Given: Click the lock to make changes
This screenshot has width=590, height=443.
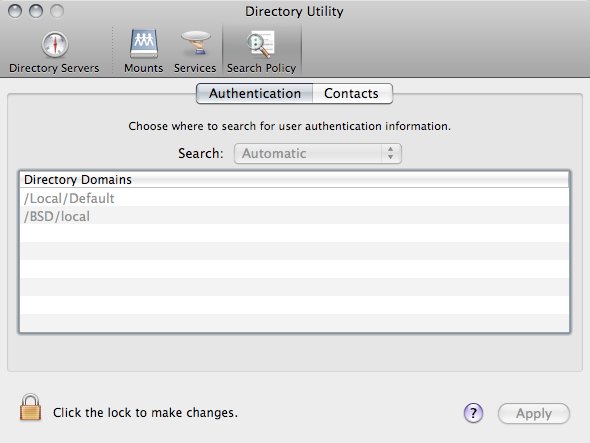Looking at the screenshot, I should (x=30, y=407).
